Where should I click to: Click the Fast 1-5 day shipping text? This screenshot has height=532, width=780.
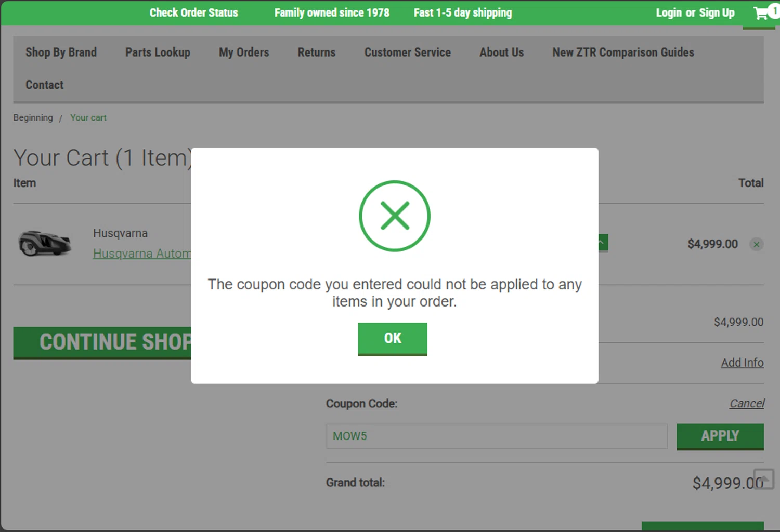click(x=463, y=12)
